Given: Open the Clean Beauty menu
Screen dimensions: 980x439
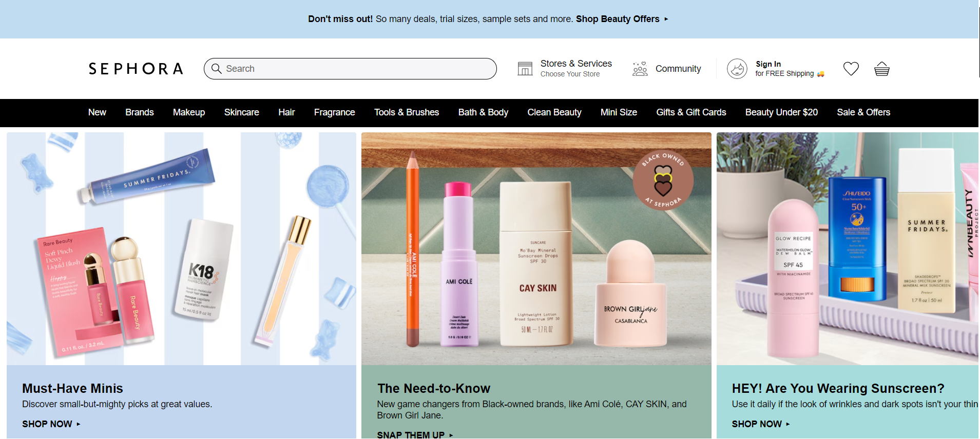Looking at the screenshot, I should [x=554, y=112].
